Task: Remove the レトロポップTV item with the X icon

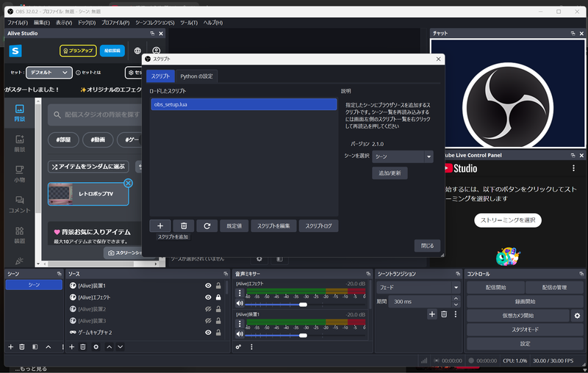Action: pyautogui.click(x=128, y=183)
